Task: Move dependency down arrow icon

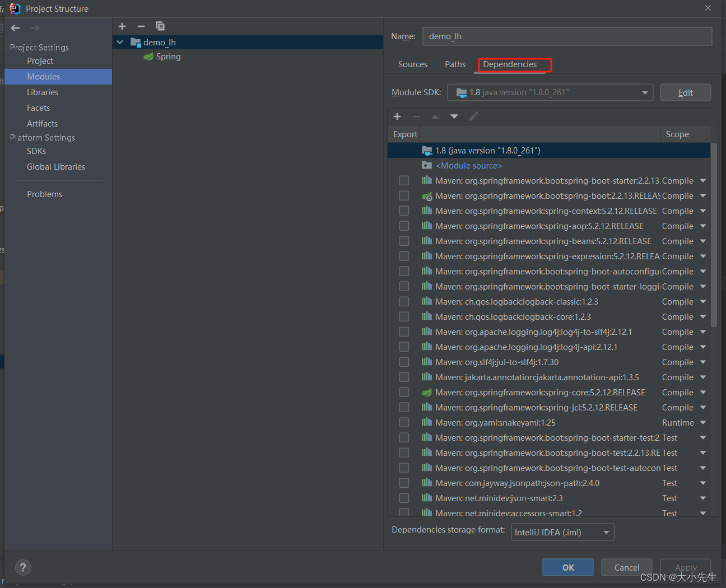Action: coord(454,116)
